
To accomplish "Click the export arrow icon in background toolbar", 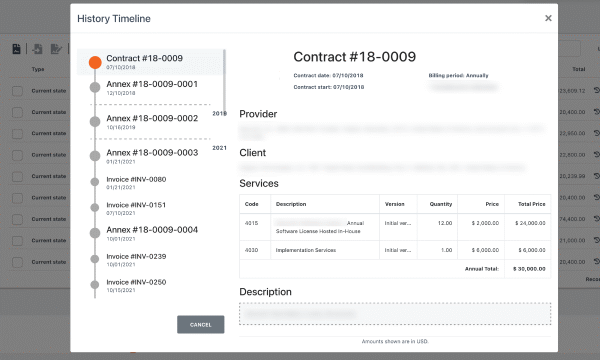I will coord(38,49).
